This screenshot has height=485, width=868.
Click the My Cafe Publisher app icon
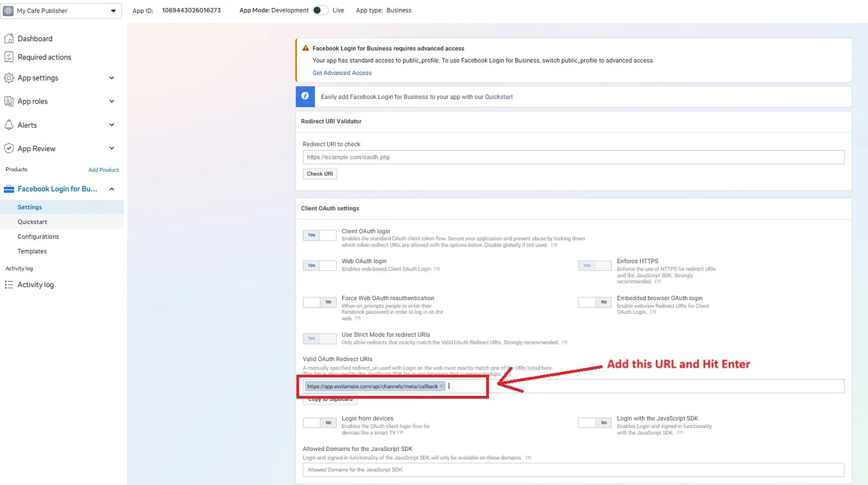[x=9, y=11]
